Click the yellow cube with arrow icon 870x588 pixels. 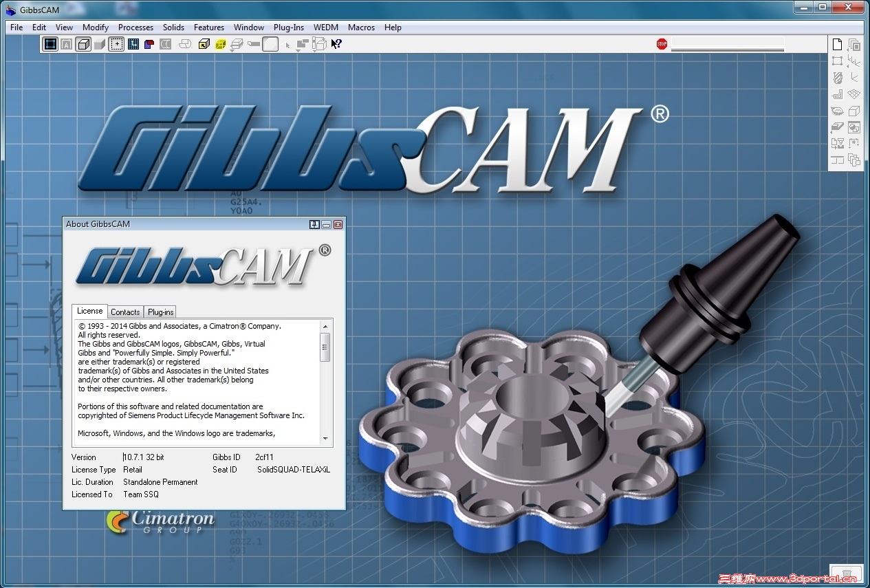click(204, 44)
